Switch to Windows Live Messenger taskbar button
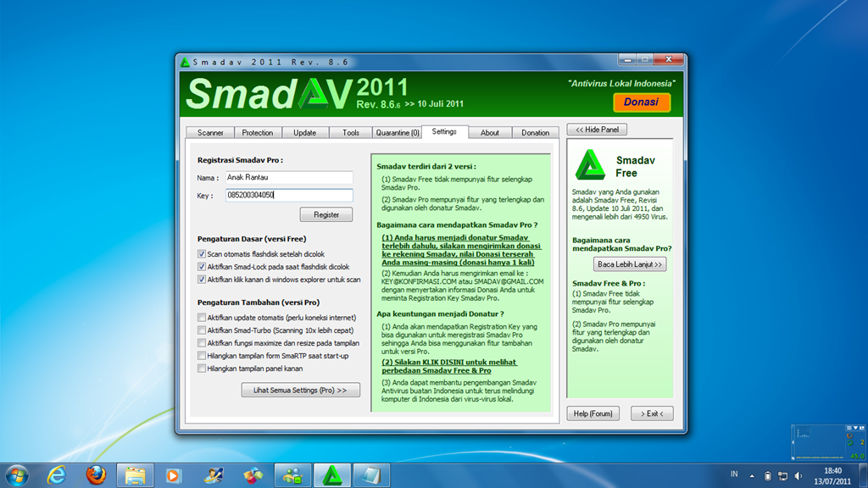The image size is (868, 488). [292, 476]
